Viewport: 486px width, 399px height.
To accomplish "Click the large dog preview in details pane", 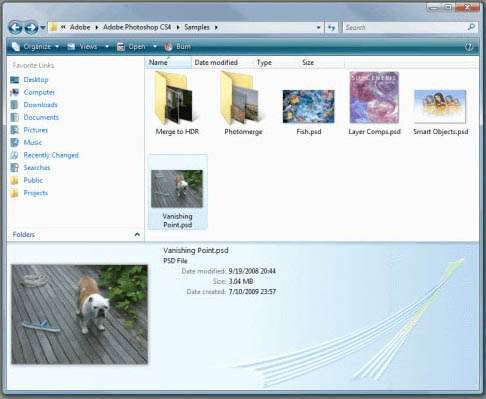I will pyautogui.click(x=80, y=314).
